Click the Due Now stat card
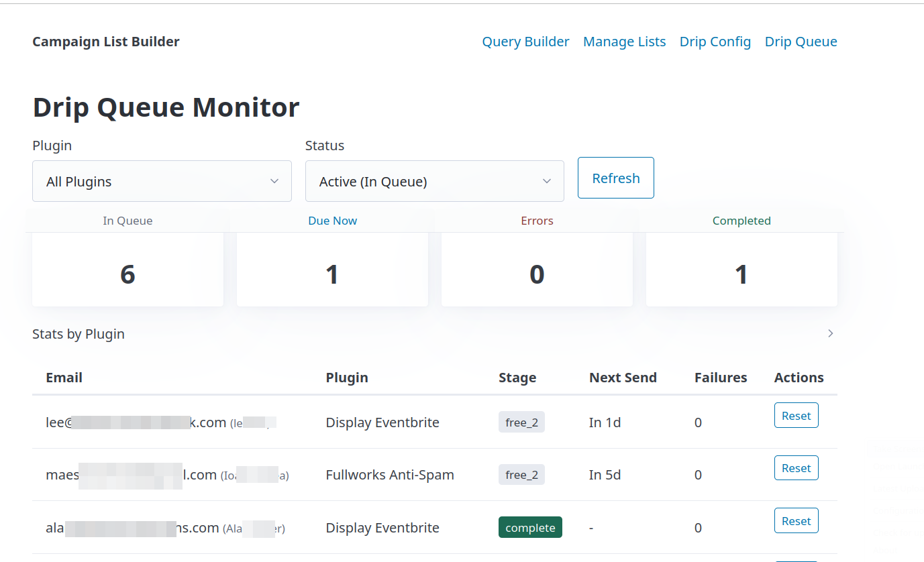 pos(332,268)
